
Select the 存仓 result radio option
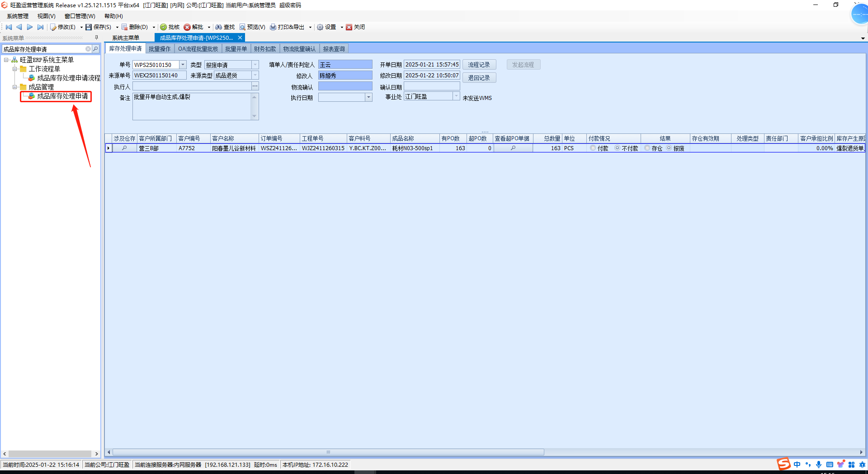point(647,148)
